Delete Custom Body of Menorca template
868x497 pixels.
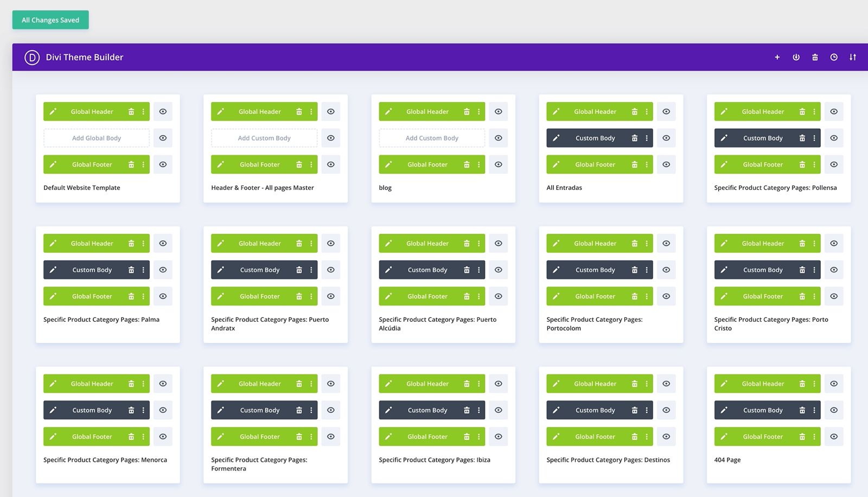[x=131, y=410]
